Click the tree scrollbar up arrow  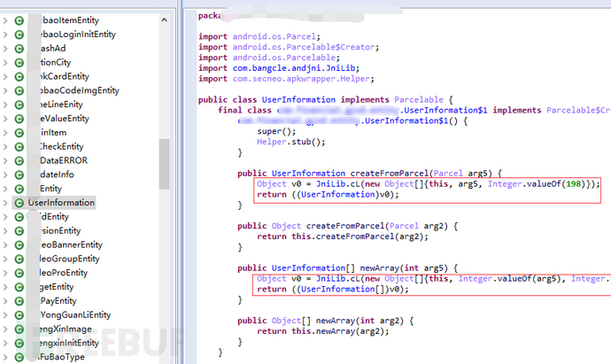click(165, 19)
